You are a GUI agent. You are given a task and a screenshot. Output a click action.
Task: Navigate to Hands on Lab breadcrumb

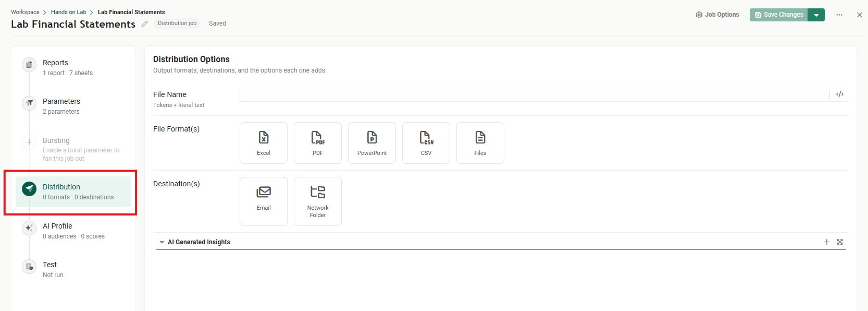click(x=69, y=12)
